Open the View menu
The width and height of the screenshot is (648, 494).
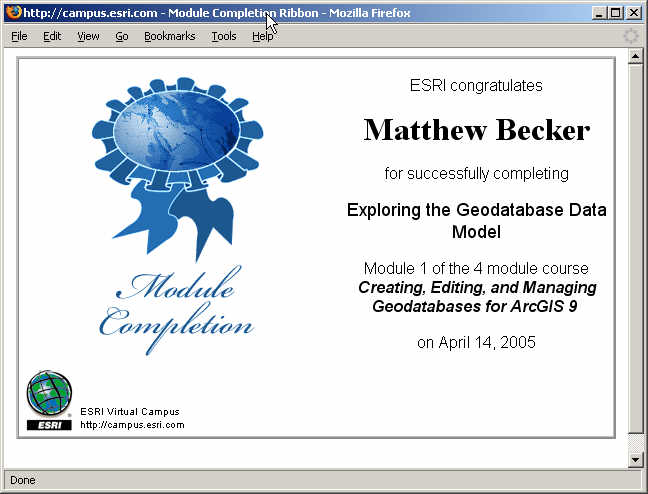(88, 36)
